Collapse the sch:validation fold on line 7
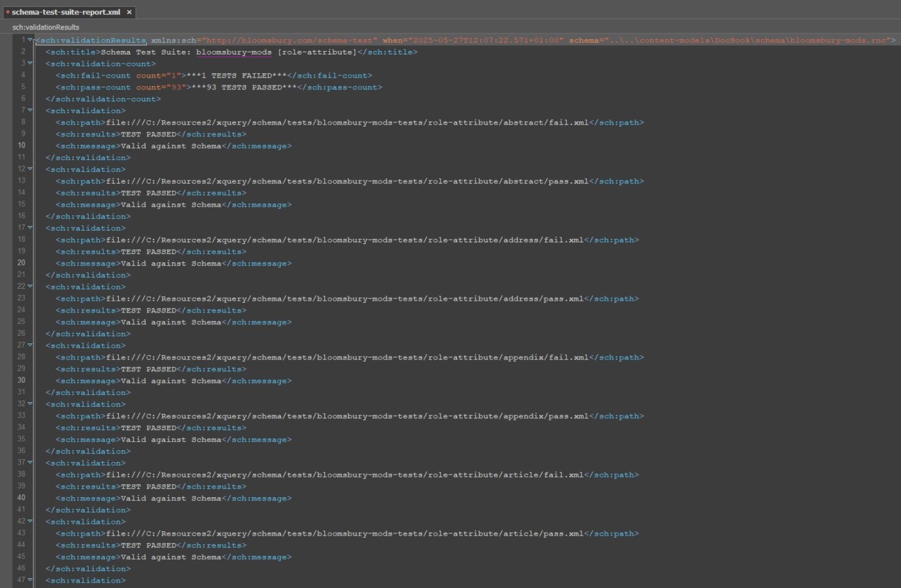Screen dimensions: 901x588 (x=30, y=110)
